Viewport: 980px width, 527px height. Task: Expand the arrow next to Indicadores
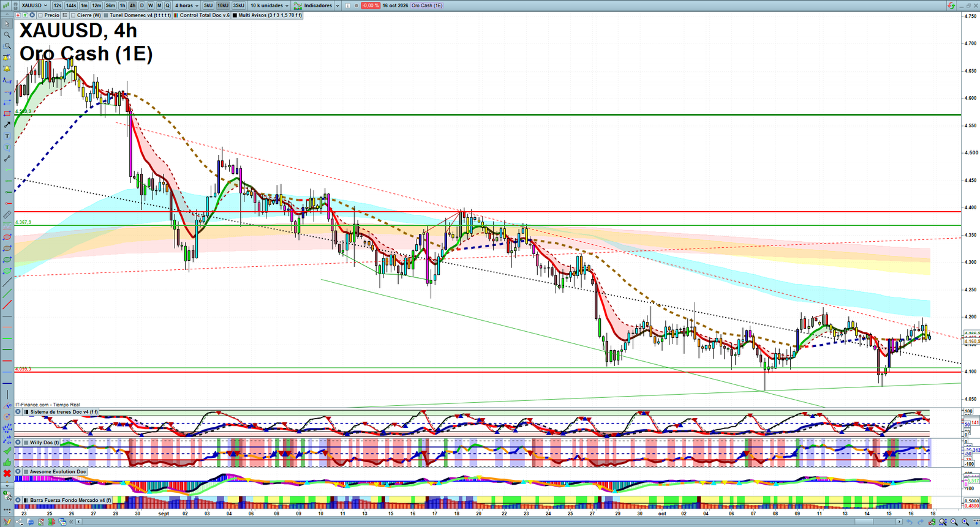coord(336,6)
